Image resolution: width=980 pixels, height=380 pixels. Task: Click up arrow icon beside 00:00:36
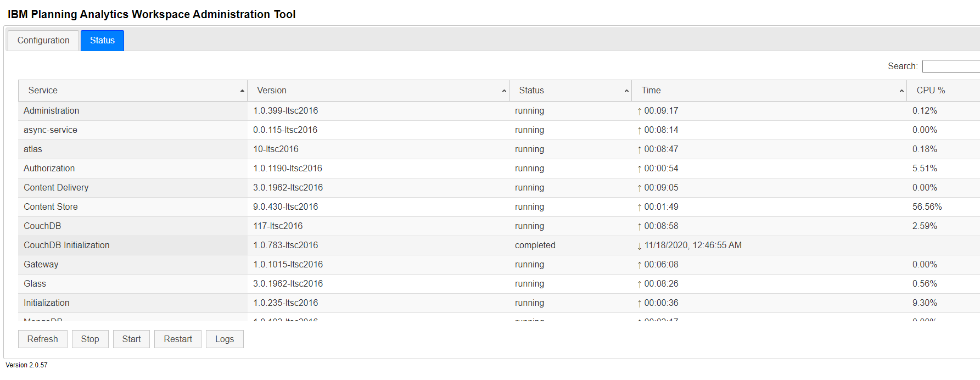640,304
